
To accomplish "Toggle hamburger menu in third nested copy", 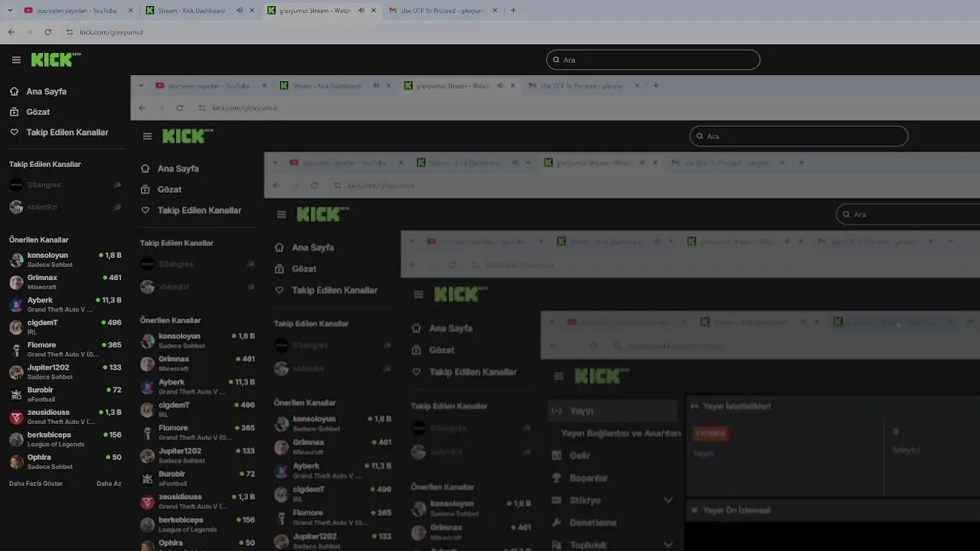I will 418,295.
